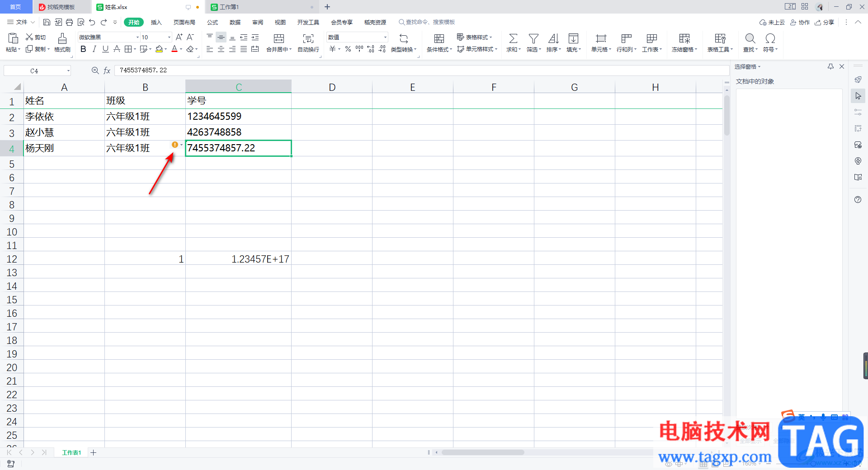Apply thousands separator format
This screenshot has width=868, height=470.
359,49
